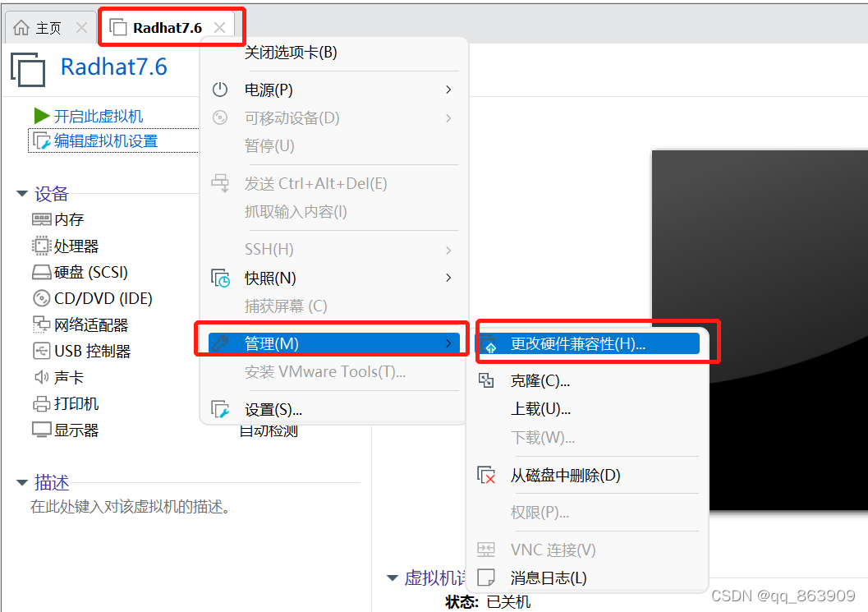Open the 主页 tab
Image resolution: width=868 pixels, height=612 pixels.
point(48,28)
